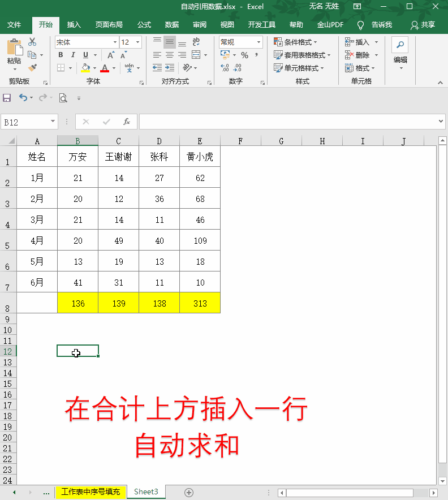
Task: Open the 编辑 editing group
Action: 400,53
